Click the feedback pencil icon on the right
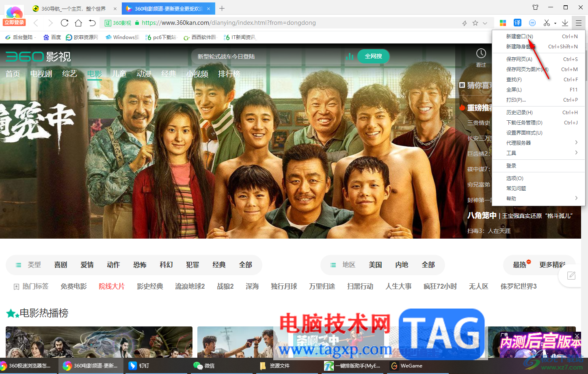This screenshot has height=374, width=588. [571, 276]
